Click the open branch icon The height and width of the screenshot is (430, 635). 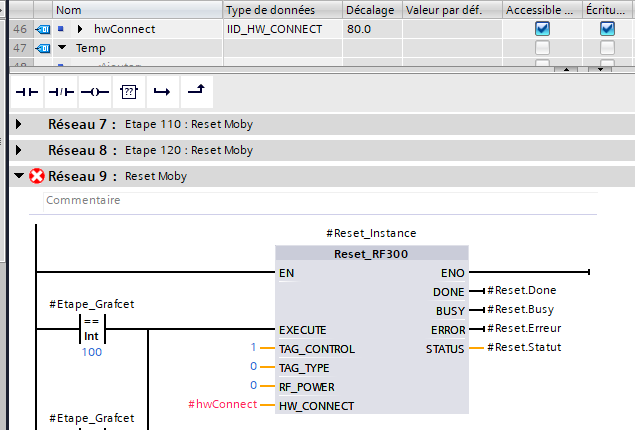pos(161,92)
